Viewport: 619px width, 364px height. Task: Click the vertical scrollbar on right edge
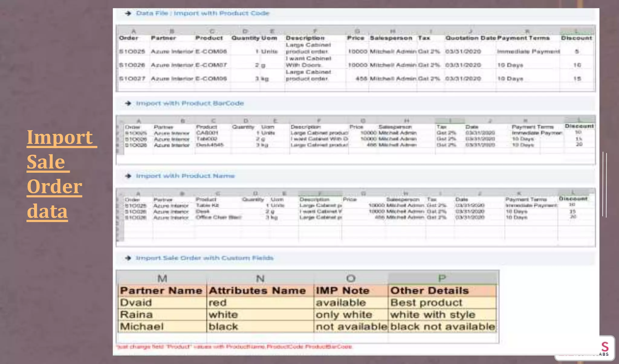[x=604, y=184]
